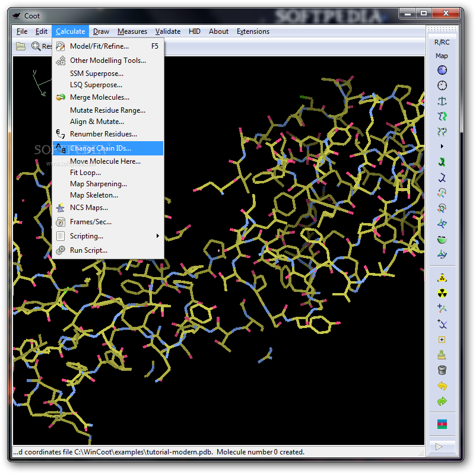
Task: Click the Place Atom at Pointer icon
Action: [x=442, y=339]
